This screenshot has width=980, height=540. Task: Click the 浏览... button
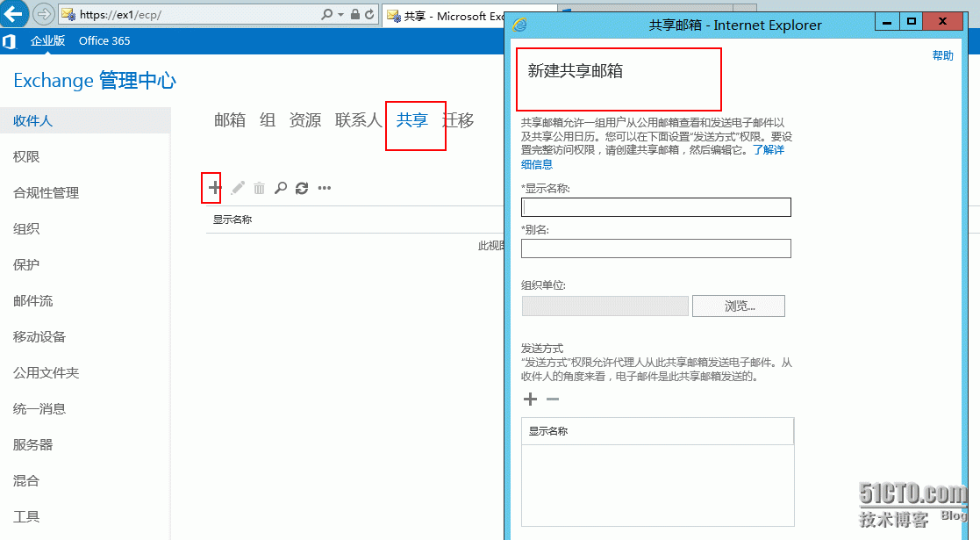click(x=739, y=306)
